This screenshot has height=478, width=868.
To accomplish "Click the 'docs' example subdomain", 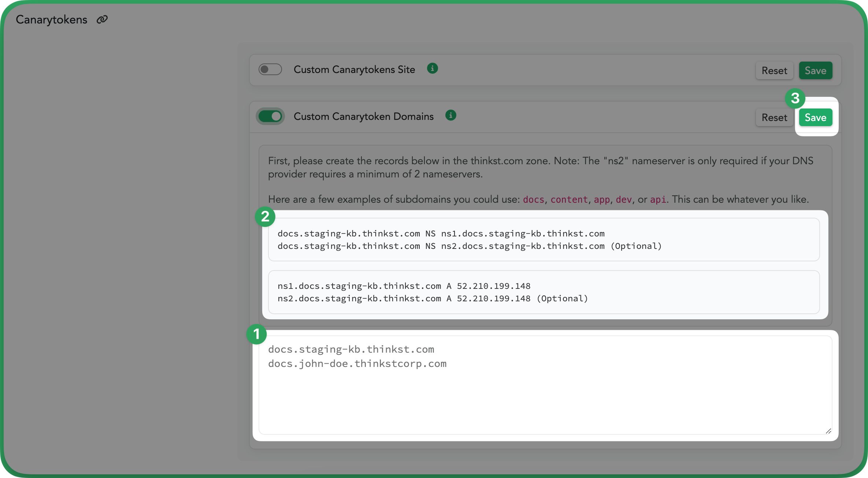I will pos(533,199).
